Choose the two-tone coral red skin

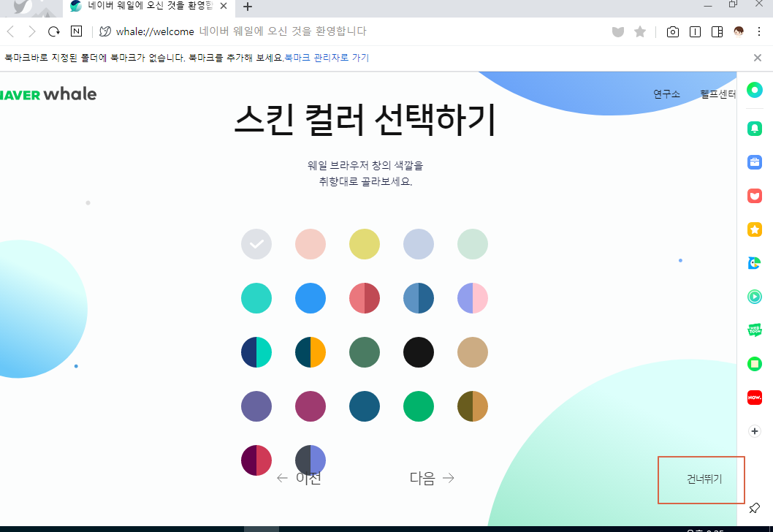pos(365,298)
